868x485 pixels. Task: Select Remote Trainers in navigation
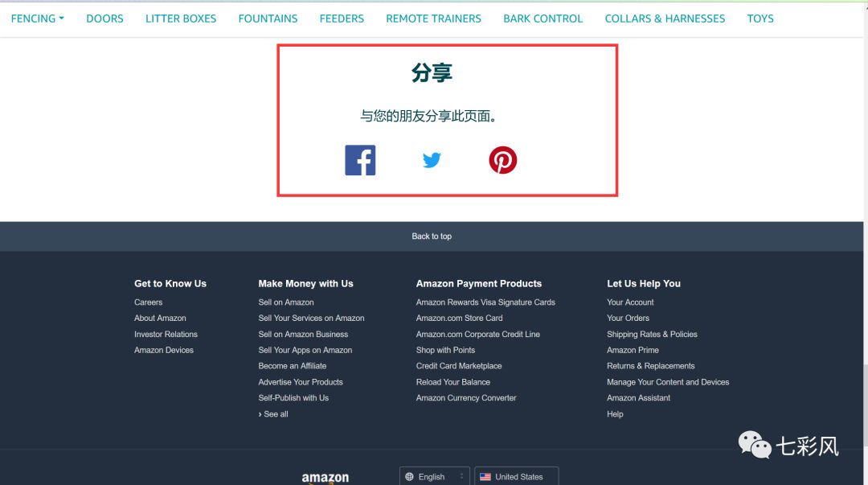(x=433, y=18)
